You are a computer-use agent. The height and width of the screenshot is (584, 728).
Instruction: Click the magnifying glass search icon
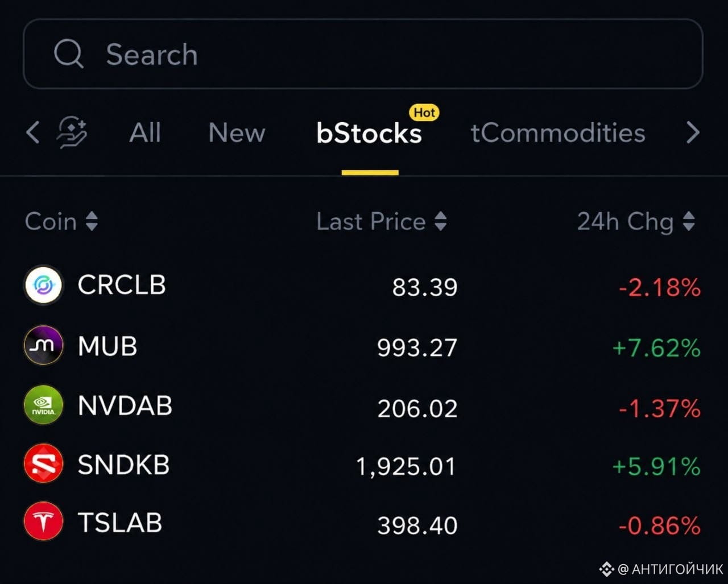point(69,54)
